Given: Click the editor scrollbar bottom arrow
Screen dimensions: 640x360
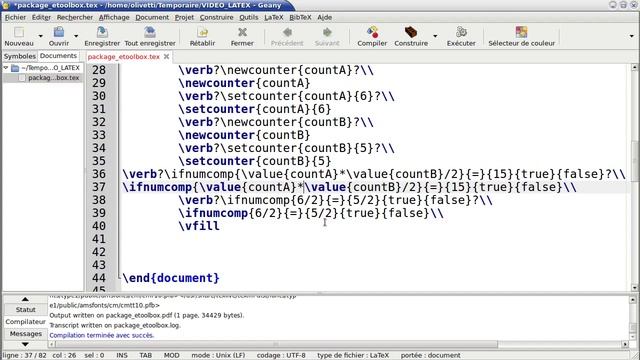Looking at the screenshot, I should 634,288.
